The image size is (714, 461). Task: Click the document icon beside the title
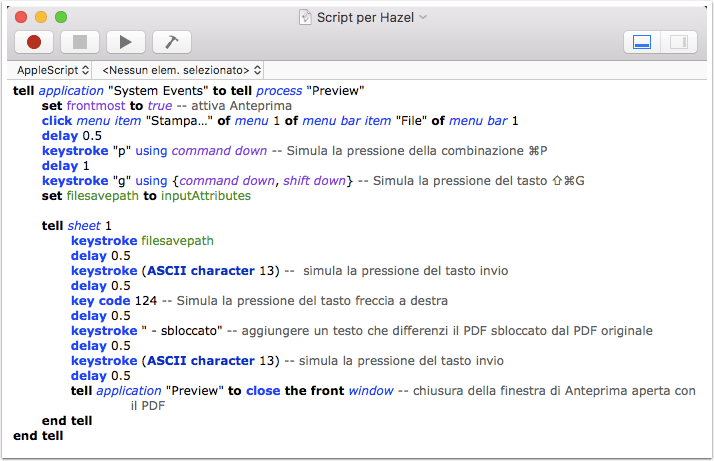[305, 17]
